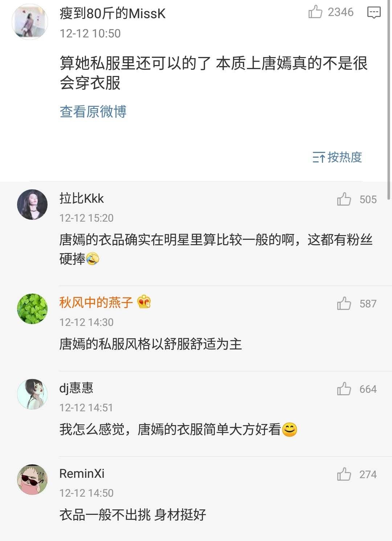Open dj惠惠's avatar

click(x=32, y=394)
